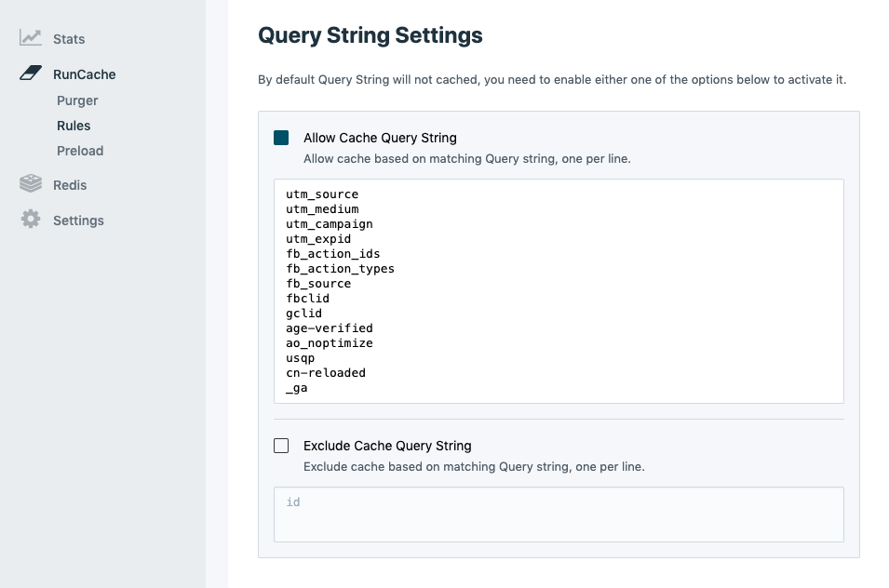889x588 pixels.
Task: Click the _ga line in the textarea
Action: (297, 388)
